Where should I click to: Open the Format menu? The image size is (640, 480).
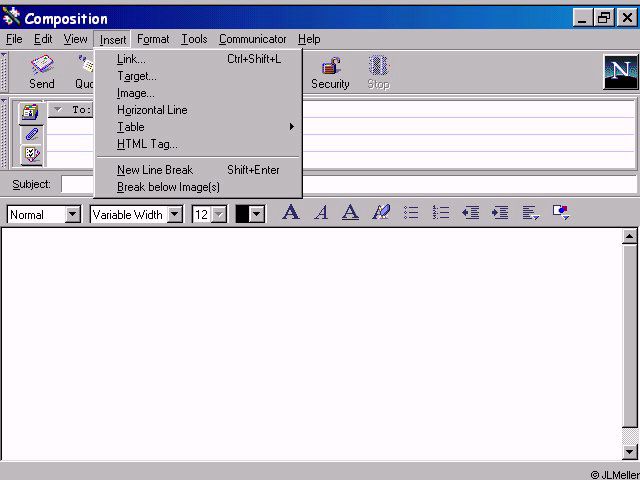coord(153,39)
